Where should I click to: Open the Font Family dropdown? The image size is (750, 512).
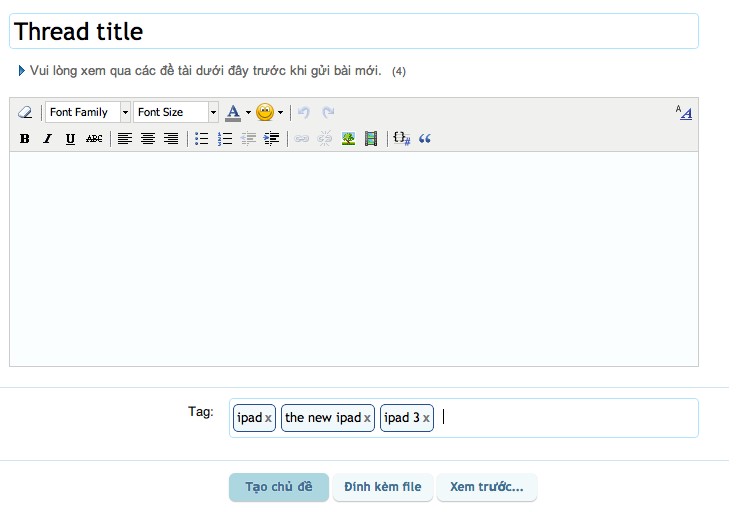click(x=88, y=113)
